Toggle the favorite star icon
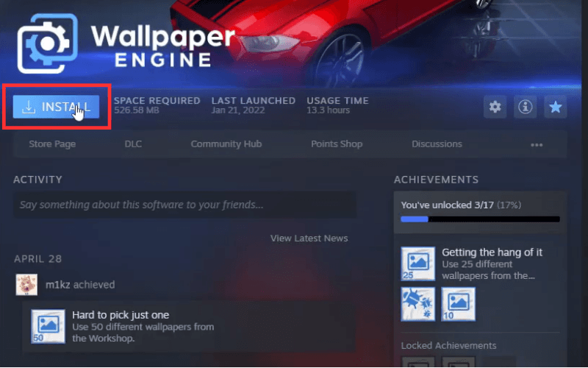Image resolution: width=588 pixels, height=368 pixels. [556, 107]
